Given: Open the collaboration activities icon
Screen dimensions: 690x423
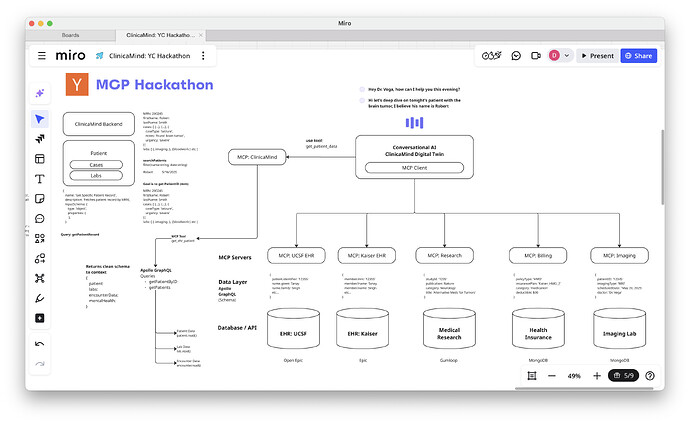Looking at the screenshot, I should point(492,55).
